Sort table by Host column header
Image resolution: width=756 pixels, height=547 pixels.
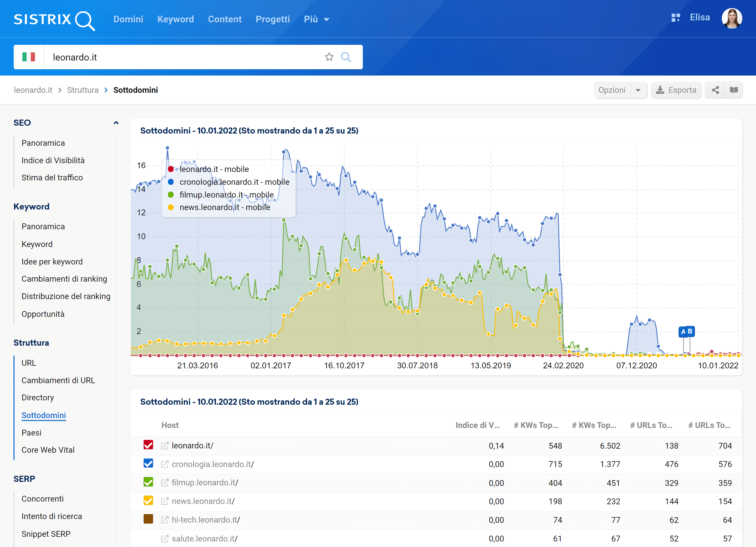click(170, 426)
